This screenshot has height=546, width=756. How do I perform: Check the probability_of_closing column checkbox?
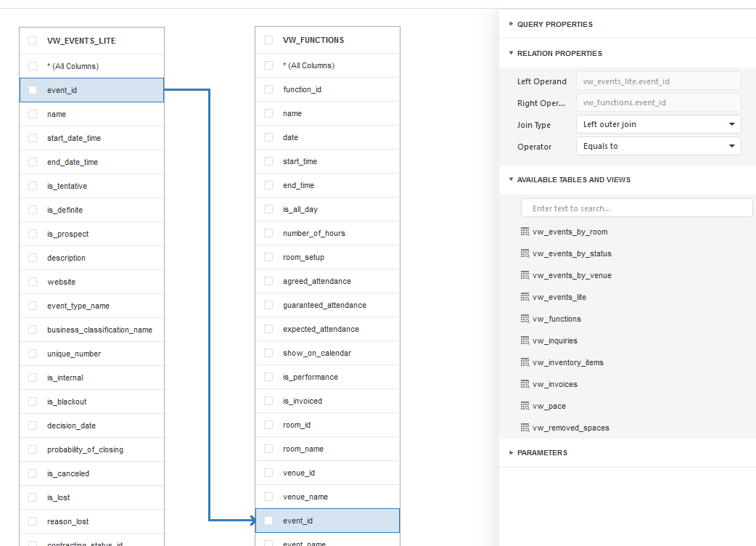click(x=33, y=449)
